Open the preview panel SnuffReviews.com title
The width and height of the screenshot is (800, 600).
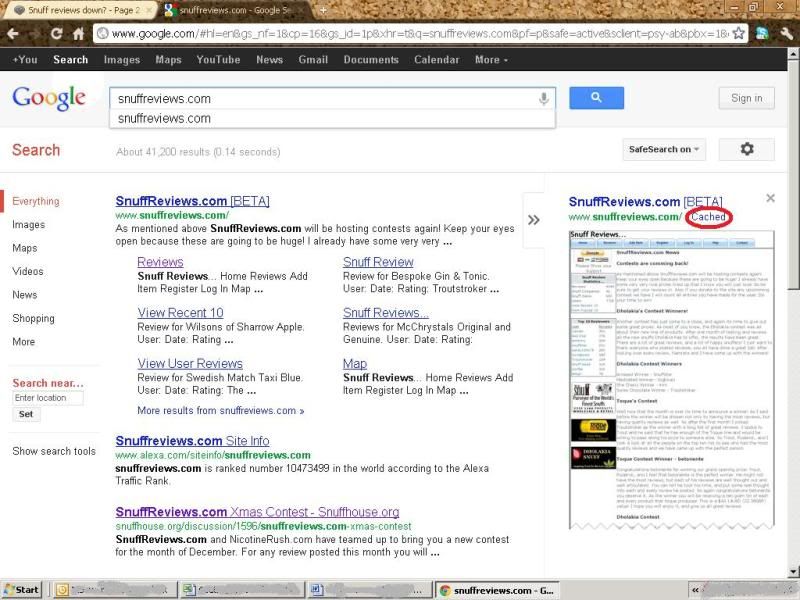pos(645,202)
